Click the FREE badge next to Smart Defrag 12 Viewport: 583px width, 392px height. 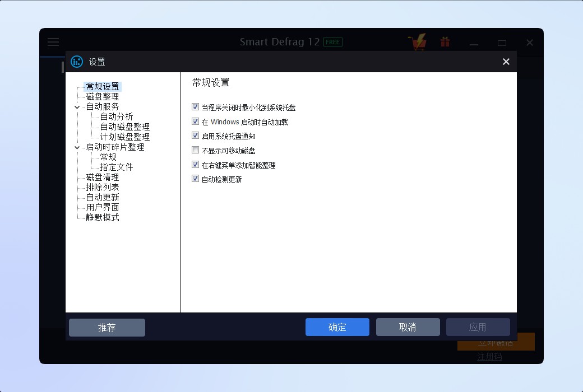[x=333, y=42]
